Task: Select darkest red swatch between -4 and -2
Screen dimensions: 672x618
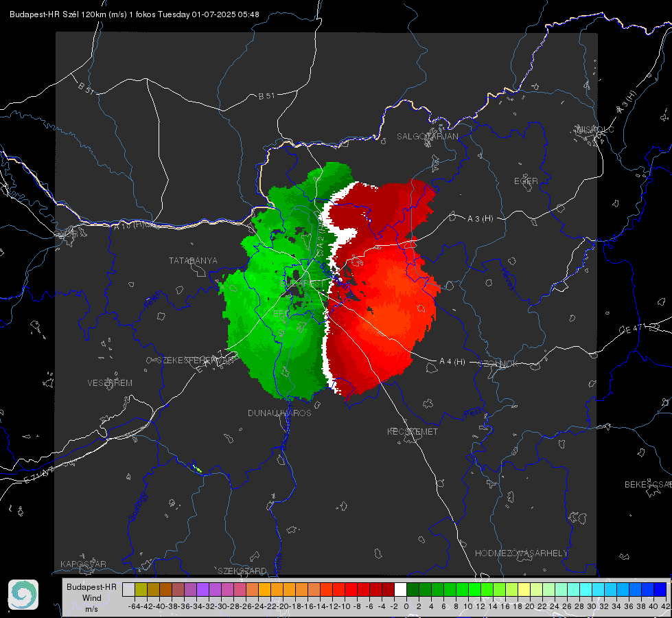Action: pyautogui.click(x=388, y=589)
